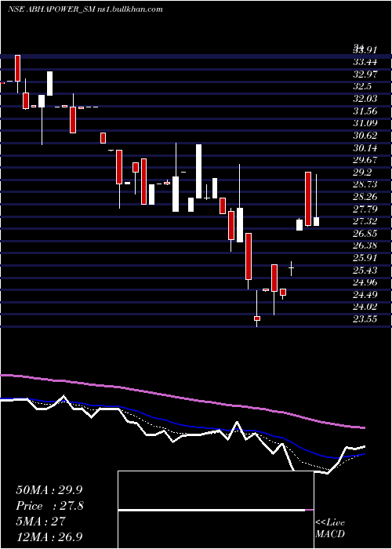The height and width of the screenshot is (549, 392).
Task: Select the 5MA : 27 readout
Action: [x=41, y=522]
